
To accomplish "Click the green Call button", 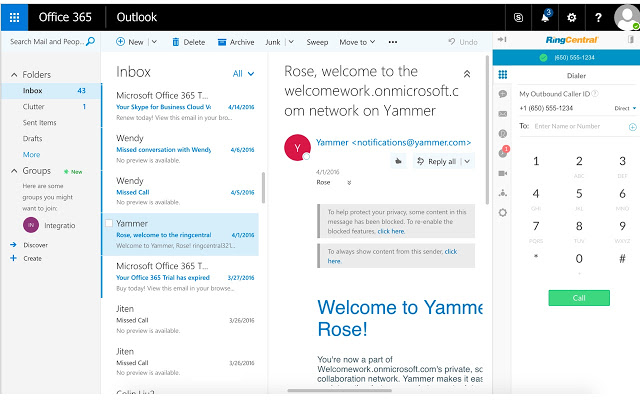I will (x=579, y=298).
